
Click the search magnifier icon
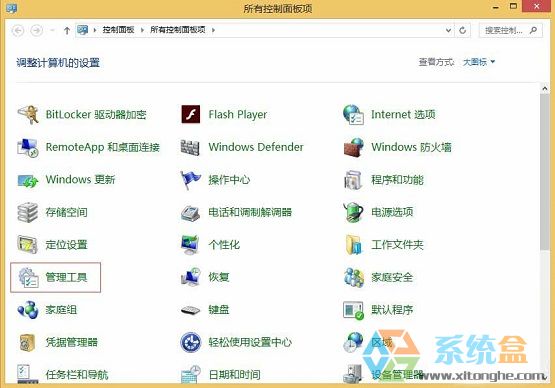[x=533, y=30]
